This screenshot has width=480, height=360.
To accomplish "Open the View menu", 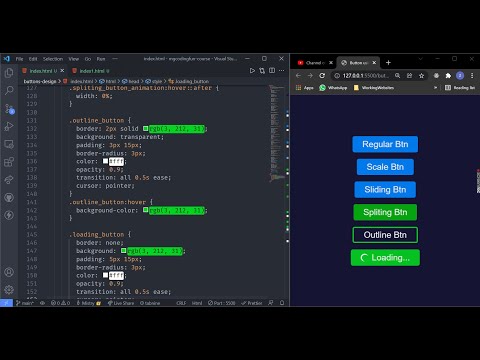I will coord(74,59).
